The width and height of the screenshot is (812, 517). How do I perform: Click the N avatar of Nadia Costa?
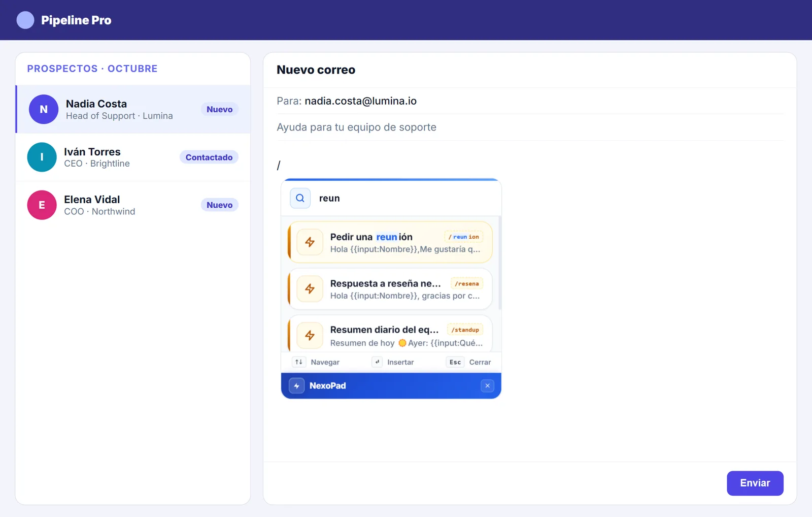point(44,109)
